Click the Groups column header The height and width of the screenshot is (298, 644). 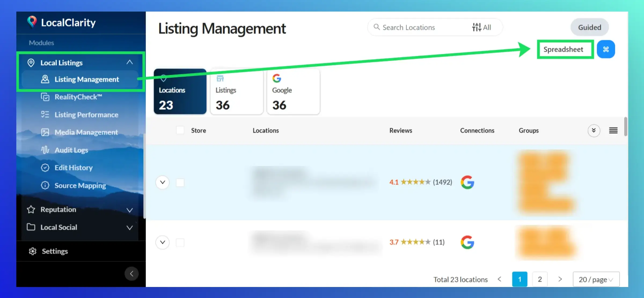529,130
